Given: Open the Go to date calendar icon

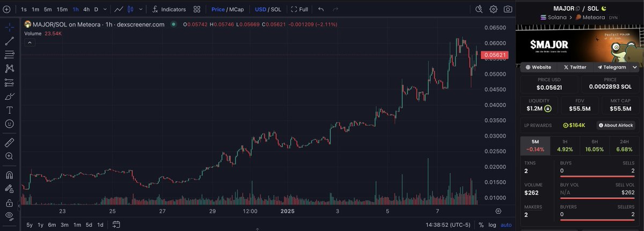Looking at the screenshot, I should click(116, 225).
